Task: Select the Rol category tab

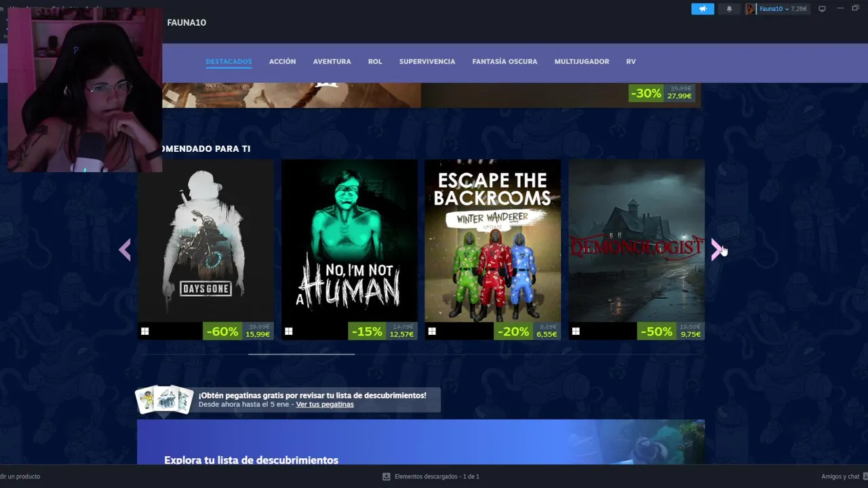Action: (375, 62)
